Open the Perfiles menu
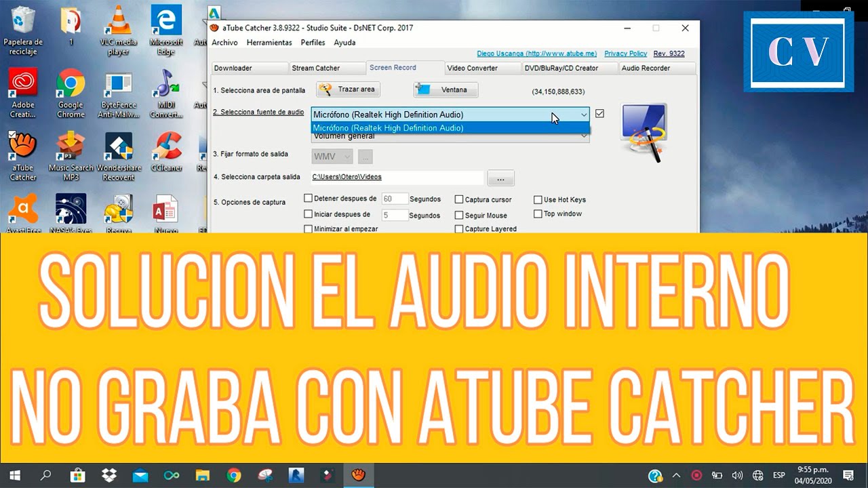This screenshot has width=868, height=488. click(313, 42)
